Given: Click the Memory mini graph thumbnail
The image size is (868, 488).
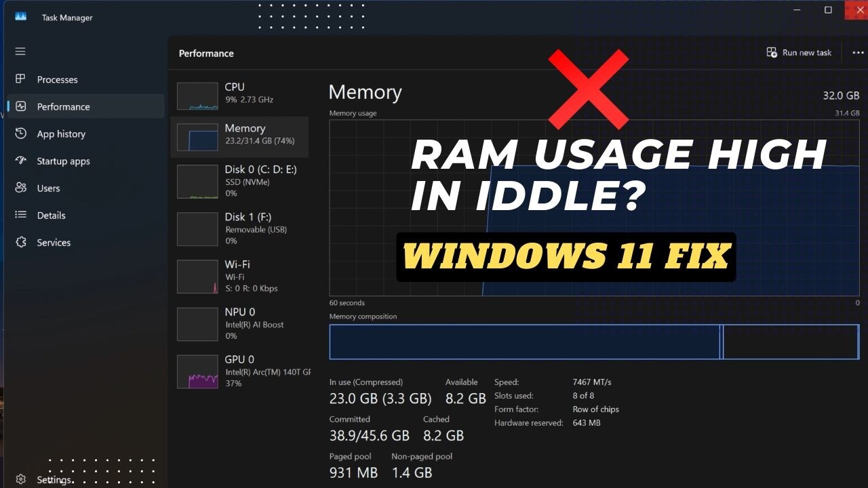Looking at the screenshot, I should coord(197,137).
